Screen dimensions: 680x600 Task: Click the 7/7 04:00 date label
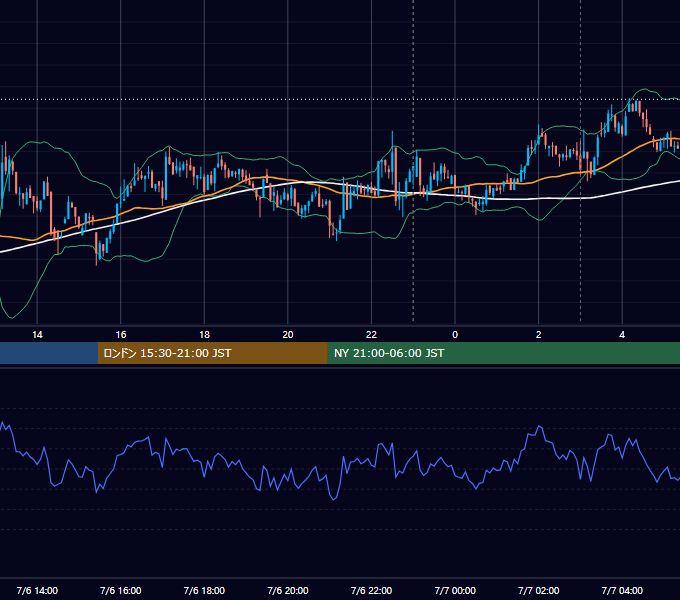[622, 590]
